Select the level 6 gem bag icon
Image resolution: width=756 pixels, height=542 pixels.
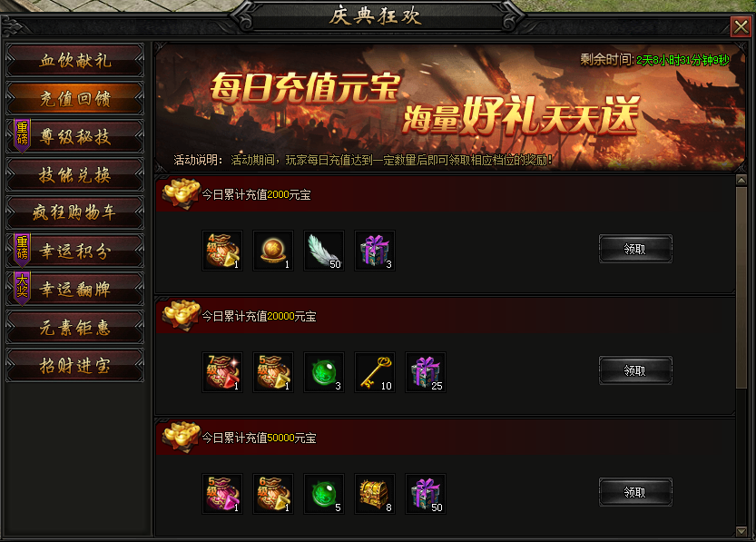click(273, 493)
